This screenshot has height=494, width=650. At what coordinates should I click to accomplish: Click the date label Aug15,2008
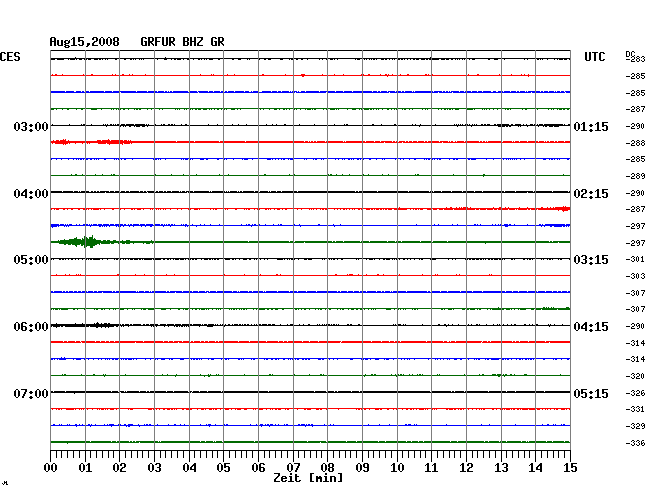tap(85, 42)
